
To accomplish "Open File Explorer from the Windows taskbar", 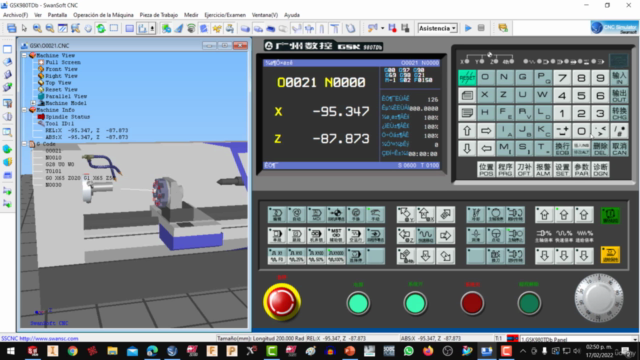I will [112, 351].
